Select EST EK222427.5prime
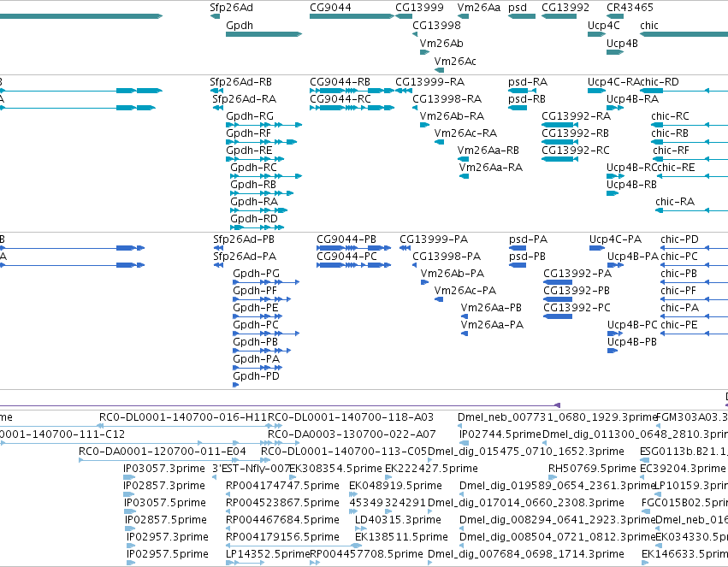This screenshot has height=567, width=728. [x=431, y=469]
